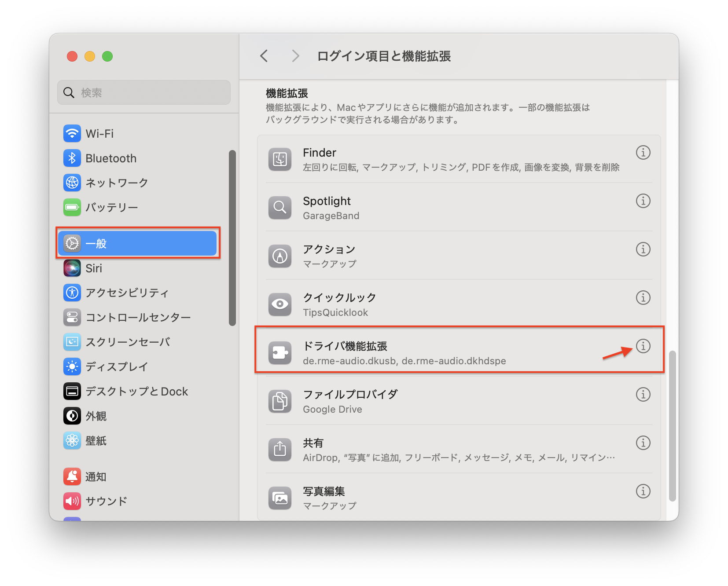Viewport: 728px width, 586px height.
Task: Select バッテリー label in sidebar
Action: 112,207
